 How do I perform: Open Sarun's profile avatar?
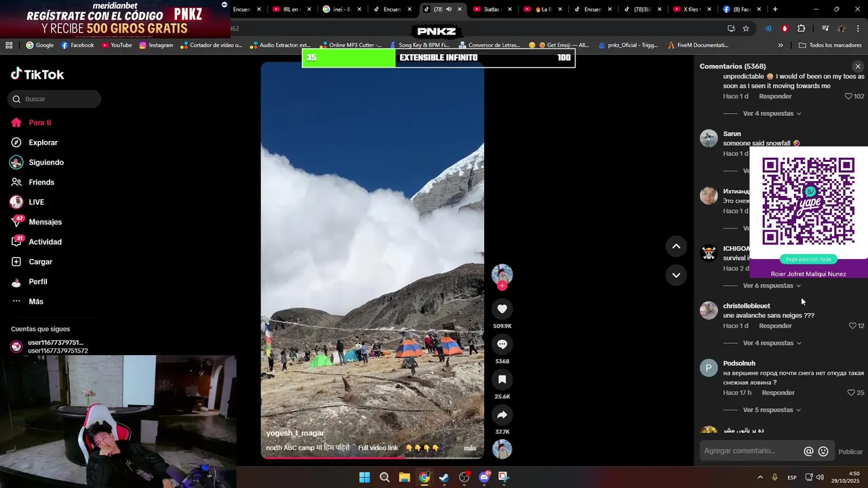click(x=709, y=138)
